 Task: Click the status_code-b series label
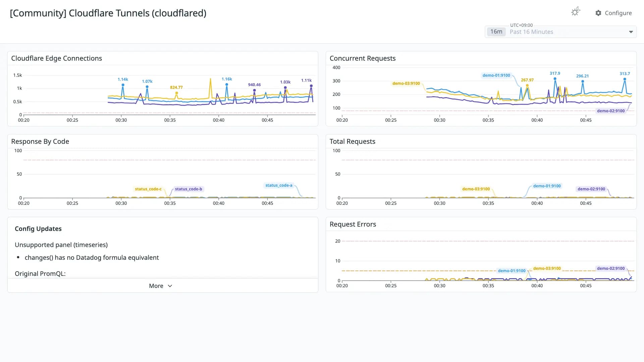188,189
